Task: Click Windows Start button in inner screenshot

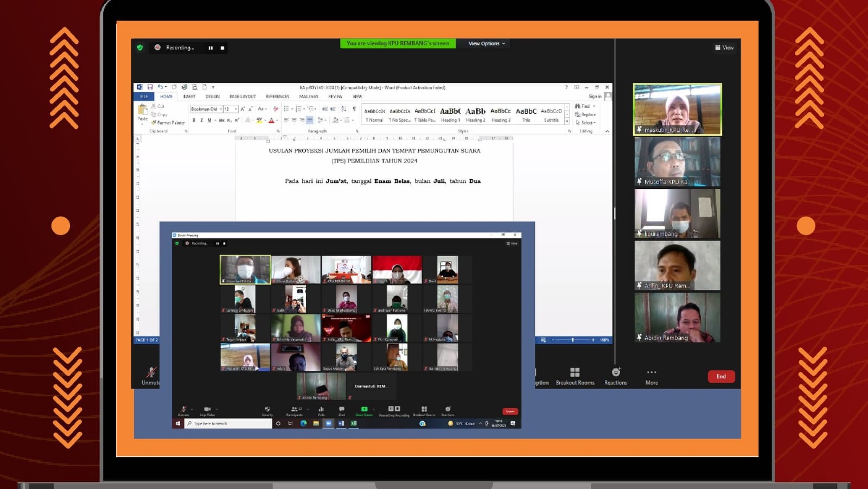Action: coord(178,423)
